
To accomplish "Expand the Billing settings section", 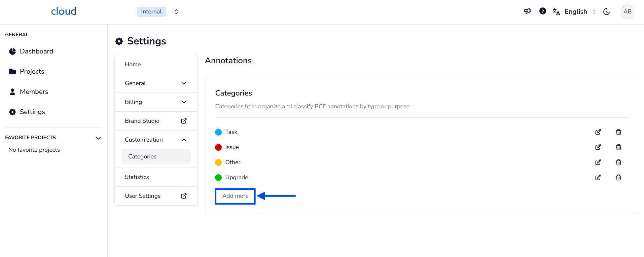I will [x=184, y=102].
